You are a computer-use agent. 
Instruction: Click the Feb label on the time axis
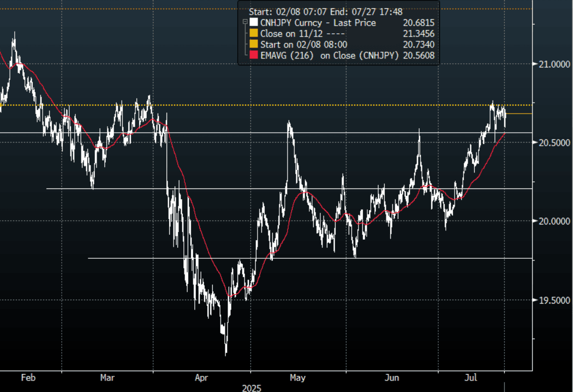coord(28,378)
